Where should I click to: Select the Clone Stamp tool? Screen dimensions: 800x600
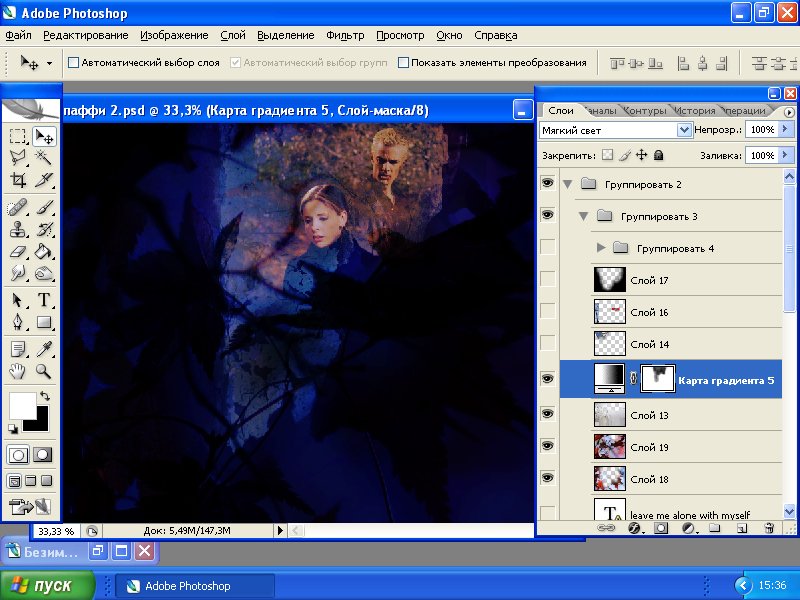(18, 229)
